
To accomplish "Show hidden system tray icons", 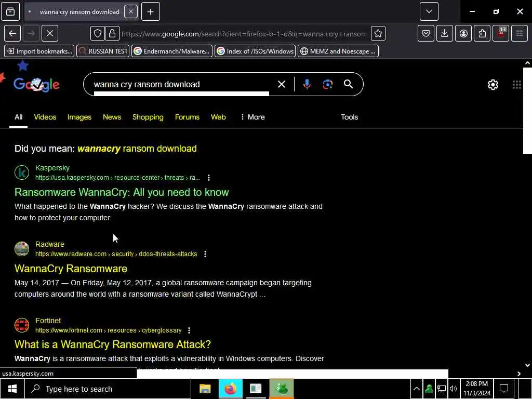I will tap(417, 389).
